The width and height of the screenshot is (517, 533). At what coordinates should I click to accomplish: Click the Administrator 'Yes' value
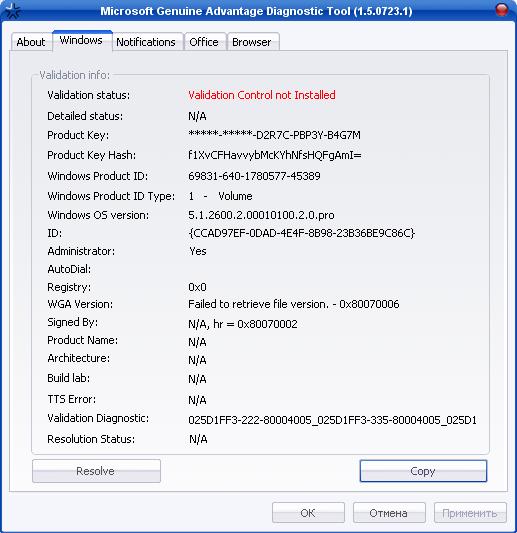click(x=197, y=251)
